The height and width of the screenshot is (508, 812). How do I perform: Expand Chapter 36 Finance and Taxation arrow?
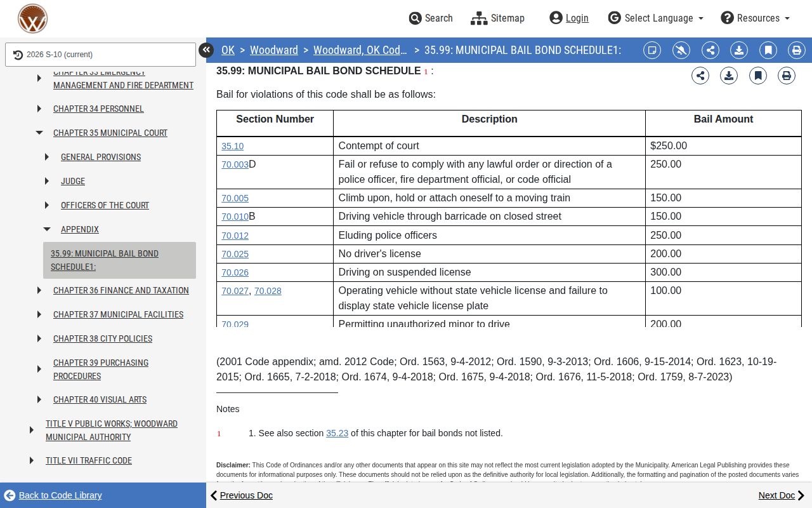click(39, 290)
